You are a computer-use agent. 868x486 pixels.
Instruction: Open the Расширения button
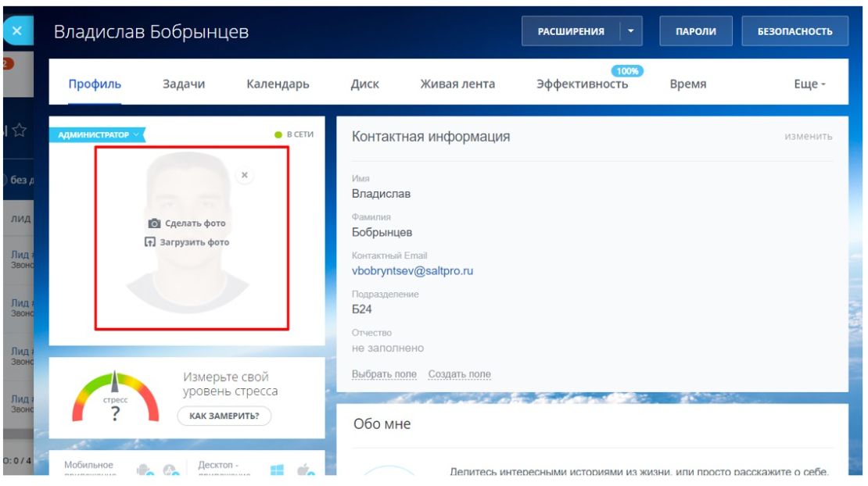coord(571,31)
